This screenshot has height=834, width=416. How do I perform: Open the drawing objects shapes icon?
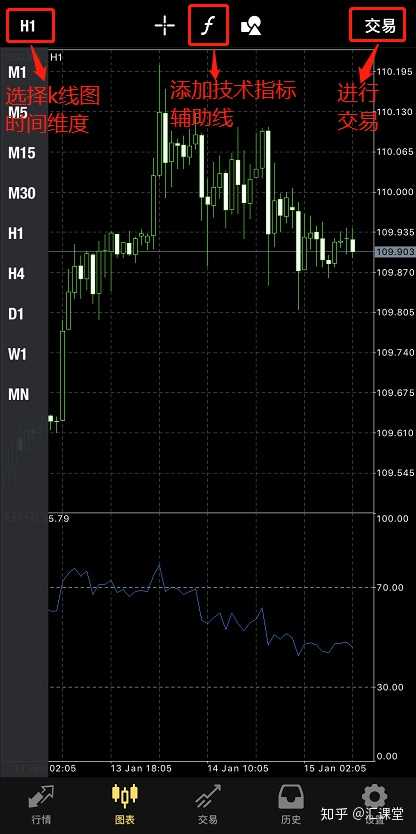click(251, 26)
